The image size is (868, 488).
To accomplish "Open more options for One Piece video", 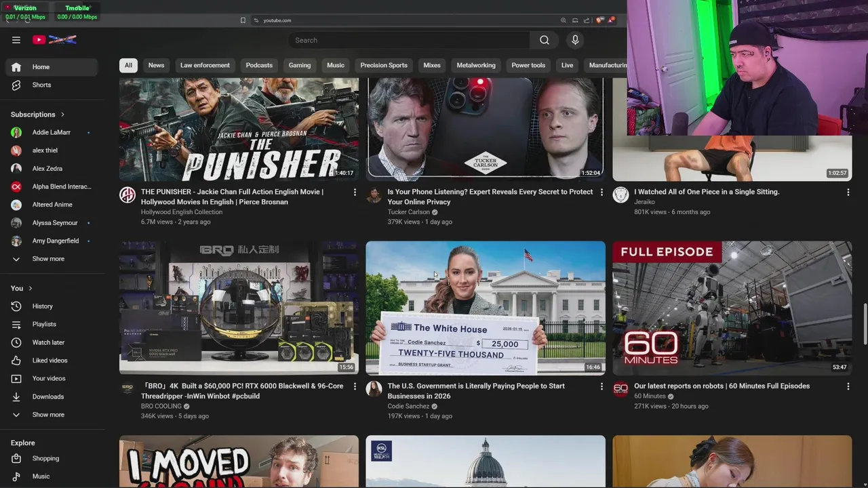I will coord(848,192).
